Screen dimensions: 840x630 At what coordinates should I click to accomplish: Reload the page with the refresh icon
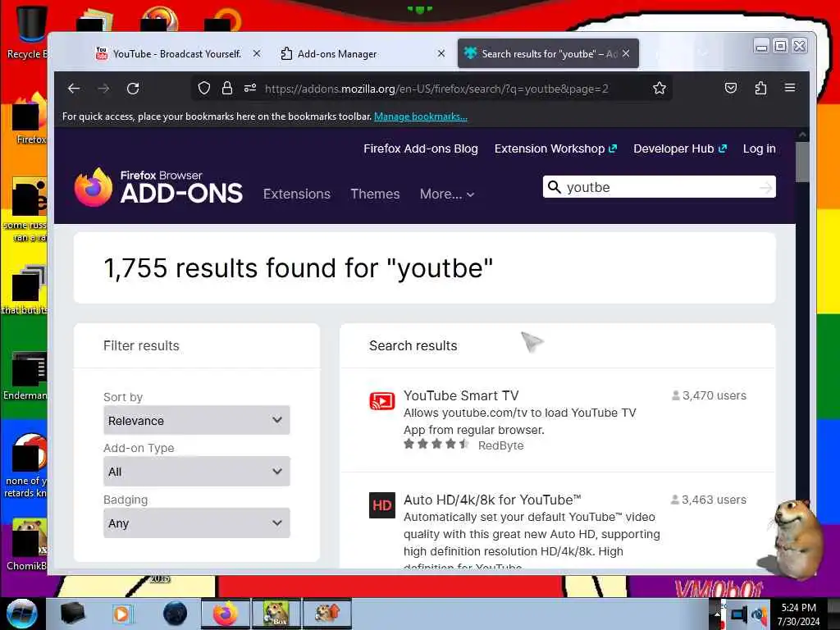click(133, 89)
